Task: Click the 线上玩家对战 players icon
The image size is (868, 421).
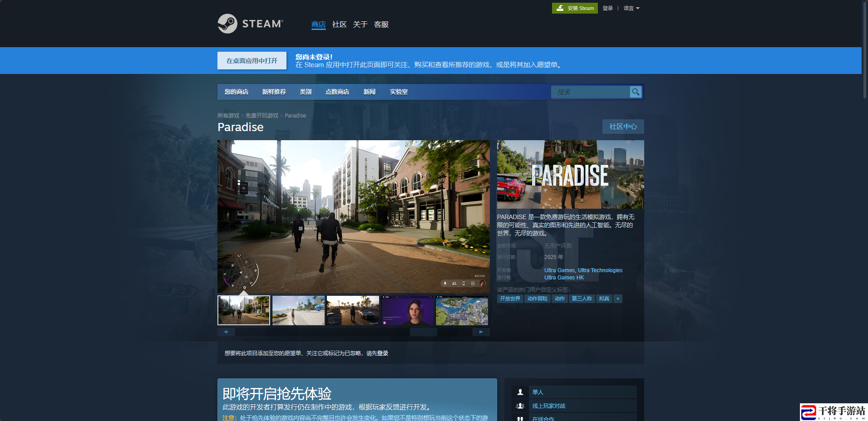Action: click(x=520, y=406)
